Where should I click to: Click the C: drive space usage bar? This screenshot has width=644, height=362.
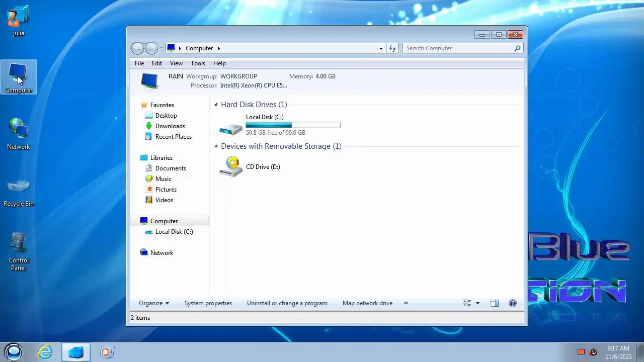293,125
